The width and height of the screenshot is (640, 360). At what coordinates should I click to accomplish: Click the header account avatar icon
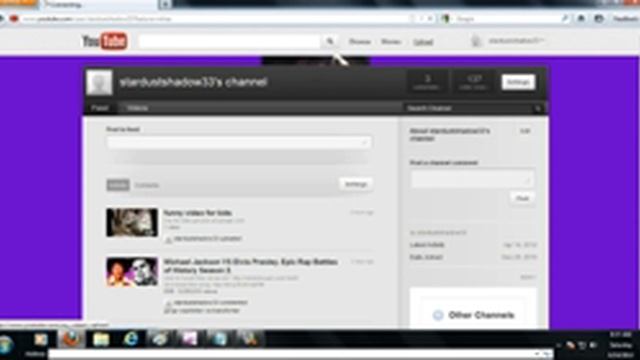476,41
